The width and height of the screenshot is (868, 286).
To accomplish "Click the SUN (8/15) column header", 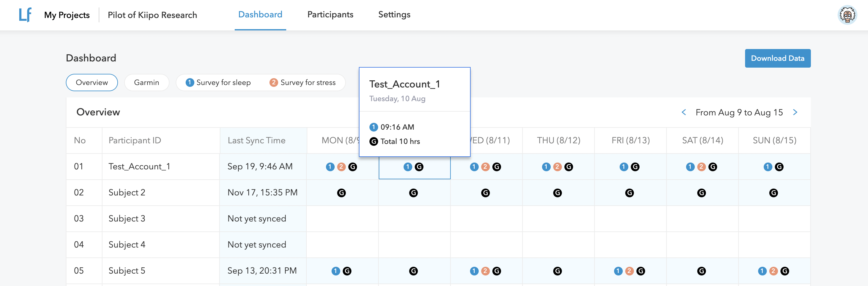I will (775, 141).
